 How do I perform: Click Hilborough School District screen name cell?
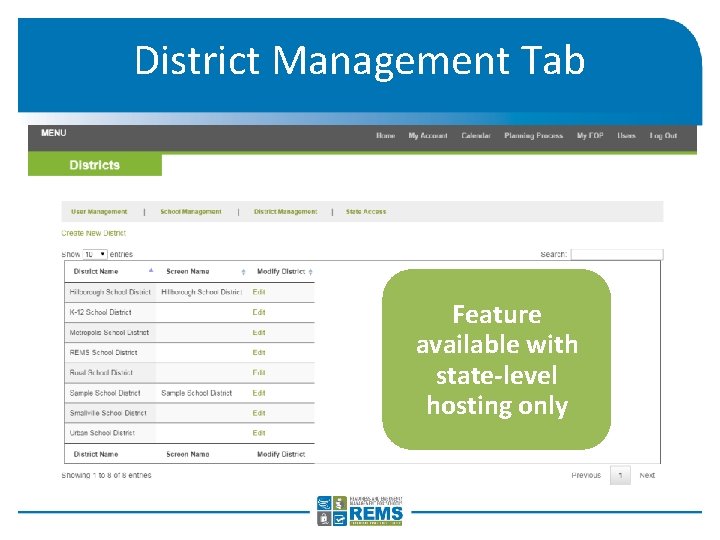click(x=201, y=292)
